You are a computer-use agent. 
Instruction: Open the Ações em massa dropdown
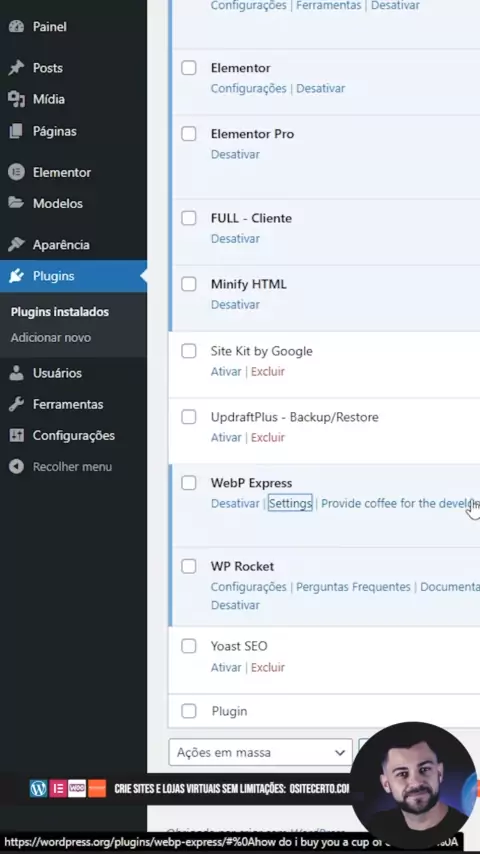coord(260,753)
